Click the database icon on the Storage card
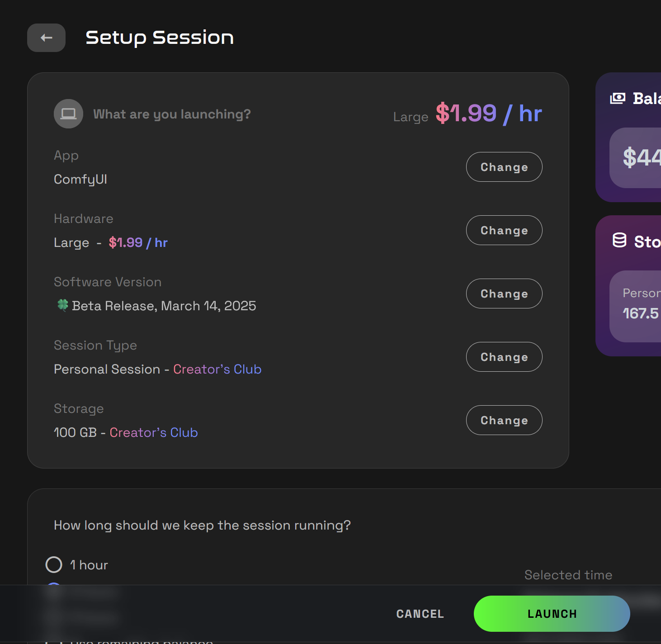Image resolution: width=661 pixels, height=644 pixels. point(619,241)
